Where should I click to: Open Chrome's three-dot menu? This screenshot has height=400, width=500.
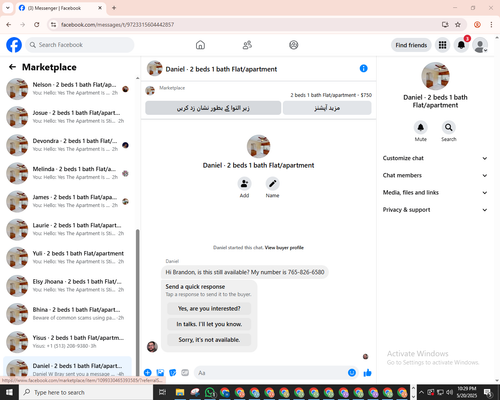(x=491, y=24)
